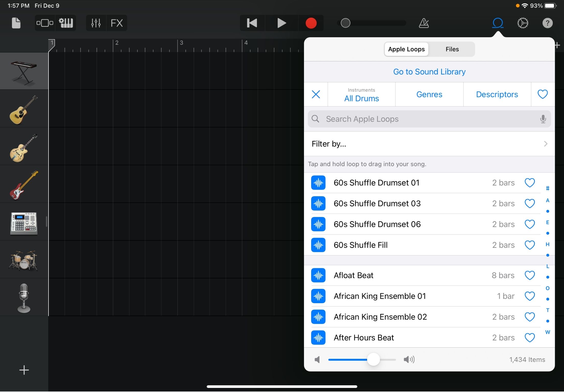Switch to the Files tab

point(452,49)
